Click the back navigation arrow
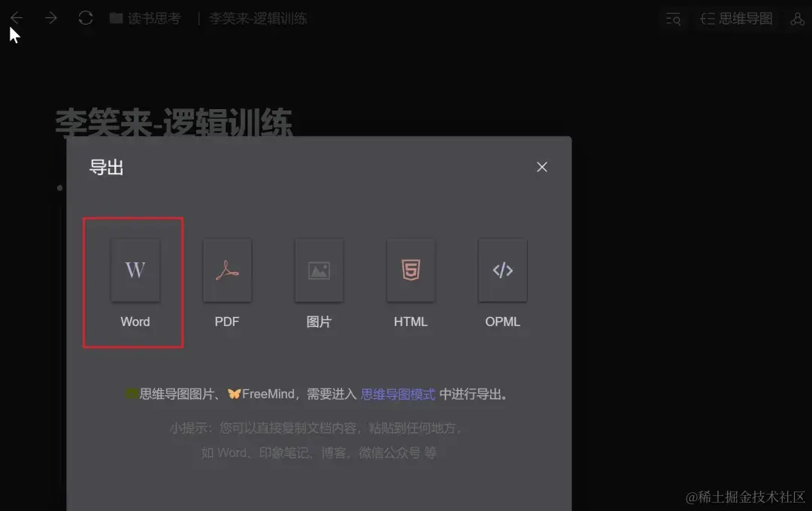The width and height of the screenshot is (812, 511). [16, 17]
